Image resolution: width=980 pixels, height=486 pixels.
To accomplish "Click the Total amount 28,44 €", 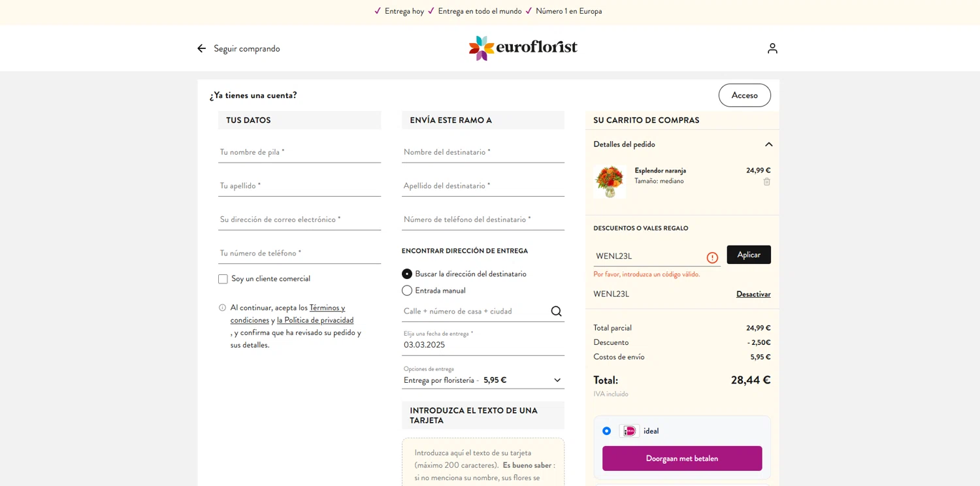I will point(751,380).
